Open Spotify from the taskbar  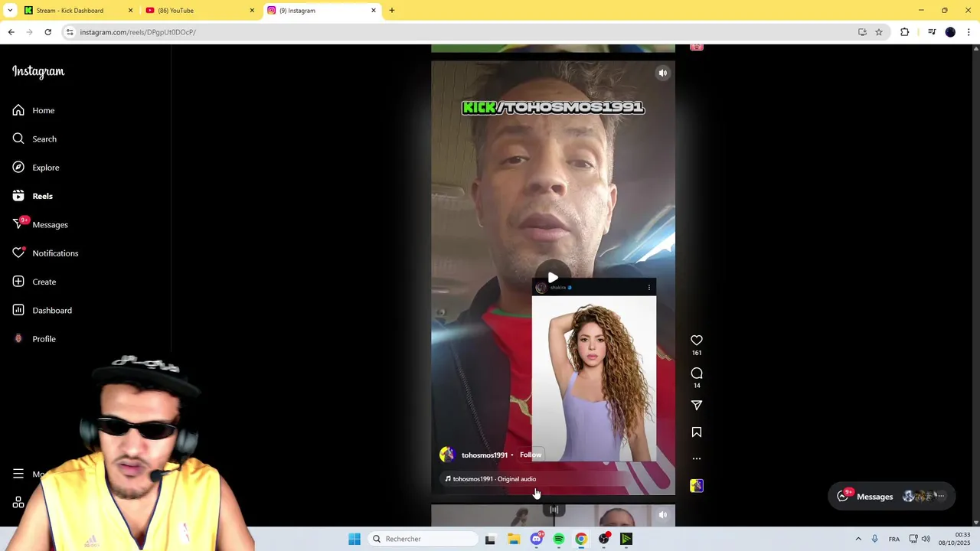coord(559,540)
